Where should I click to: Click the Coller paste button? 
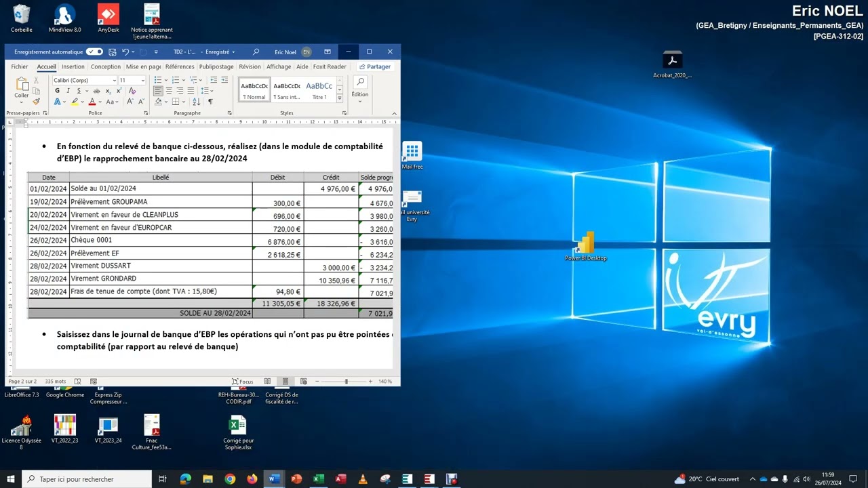22,89
